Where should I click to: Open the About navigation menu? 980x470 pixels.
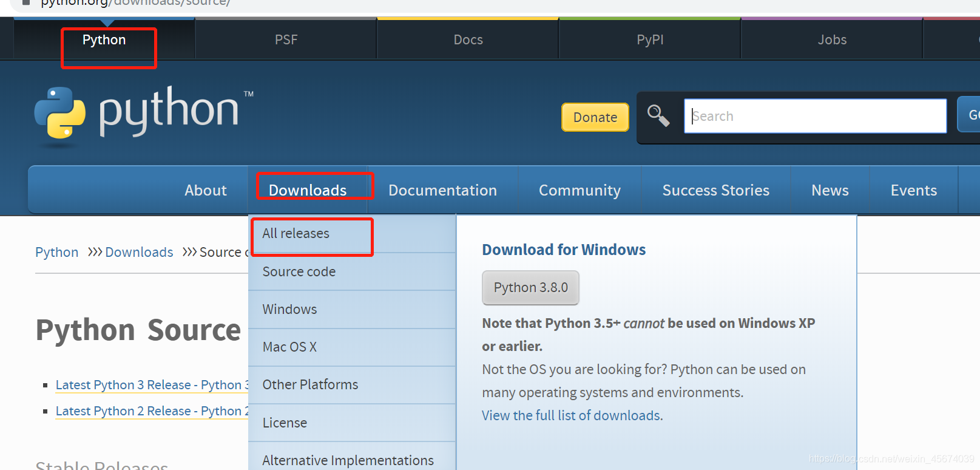tap(206, 190)
